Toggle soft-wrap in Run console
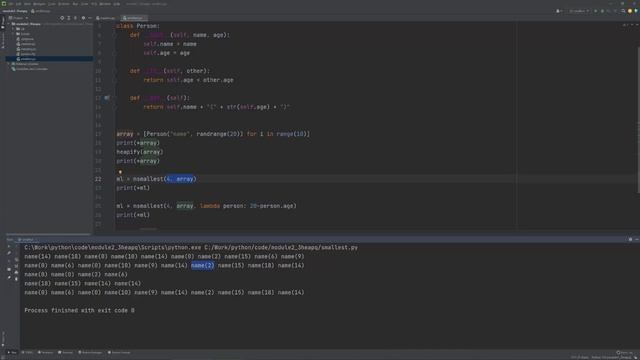Viewport: 640px width, 360px height. (17, 260)
